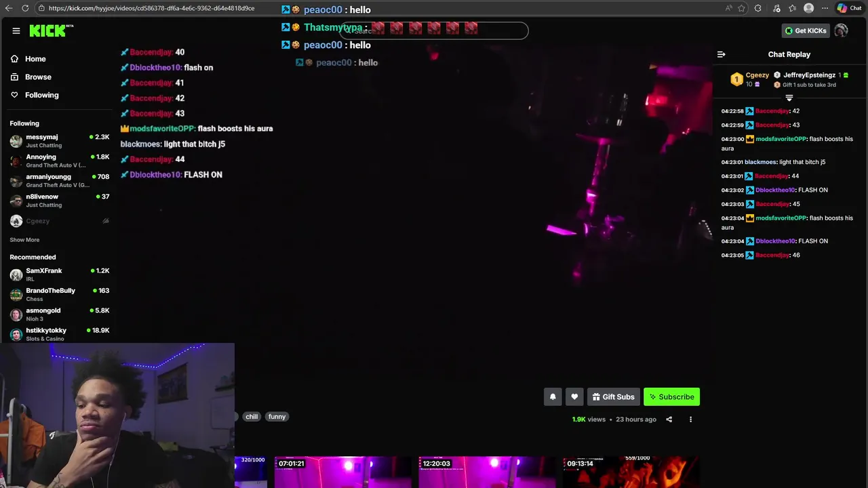The height and width of the screenshot is (488, 868).
Task: Toggle follow with the heart button
Action: point(574,397)
